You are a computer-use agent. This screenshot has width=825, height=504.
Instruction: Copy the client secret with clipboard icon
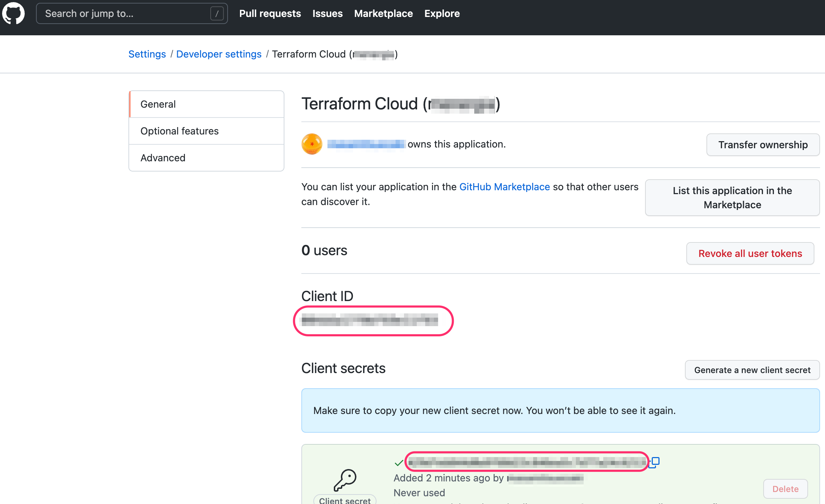click(655, 462)
